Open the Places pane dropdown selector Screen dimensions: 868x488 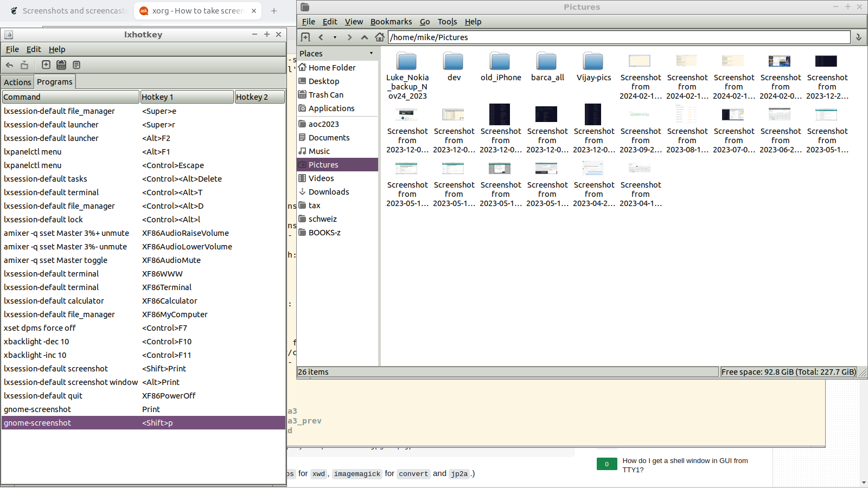tap(371, 53)
